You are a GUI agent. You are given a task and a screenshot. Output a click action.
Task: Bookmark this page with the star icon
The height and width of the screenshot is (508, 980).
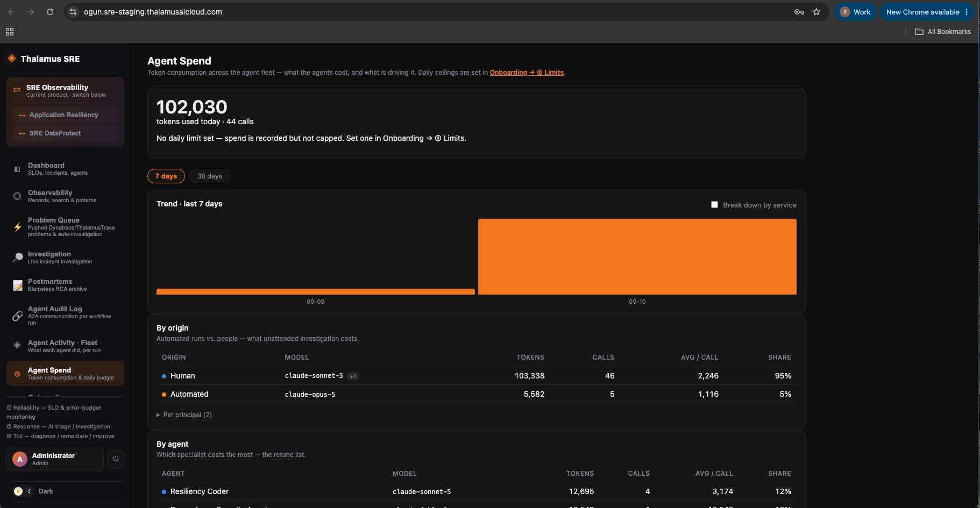(x=816, y=12)
